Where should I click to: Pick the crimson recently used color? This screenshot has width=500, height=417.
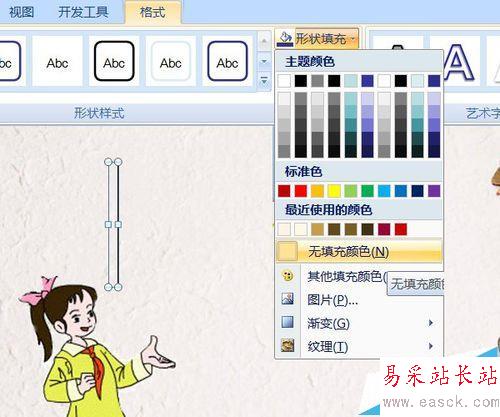click(384, 229)
